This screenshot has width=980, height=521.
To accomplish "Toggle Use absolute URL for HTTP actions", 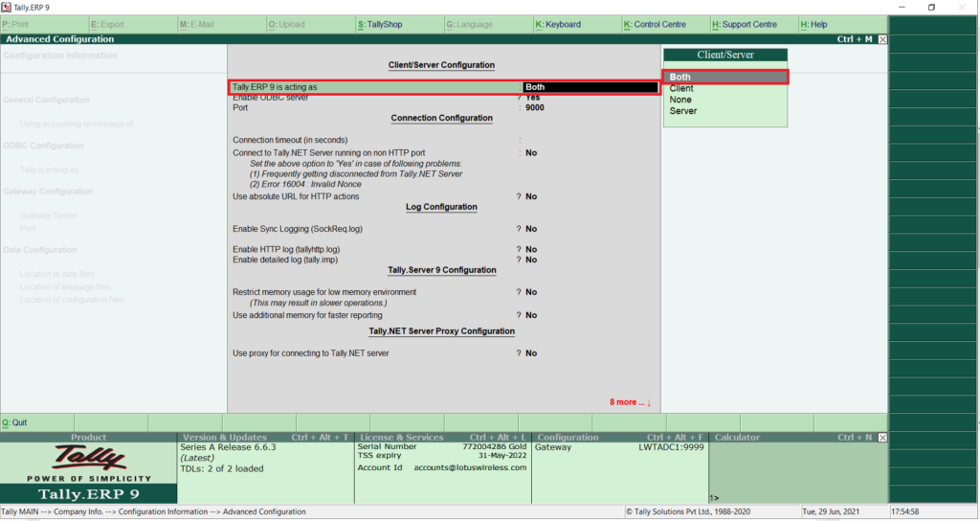I will (x=530, y=196).
